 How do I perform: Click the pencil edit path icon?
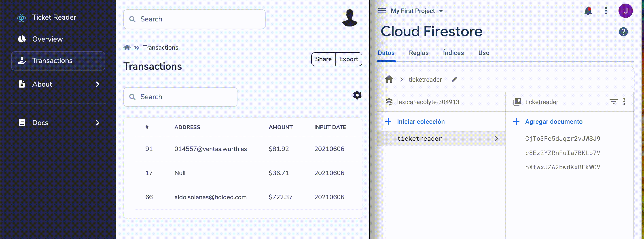point(454,80)
